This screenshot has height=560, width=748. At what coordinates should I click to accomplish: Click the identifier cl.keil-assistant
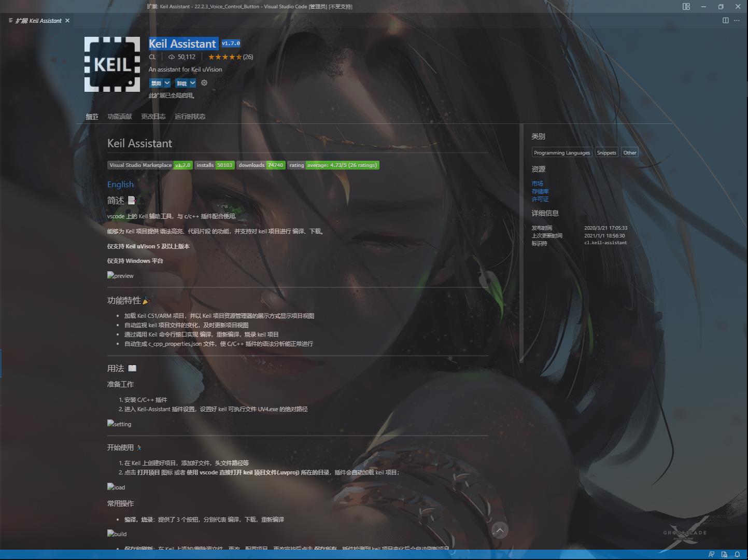[605, 243]
